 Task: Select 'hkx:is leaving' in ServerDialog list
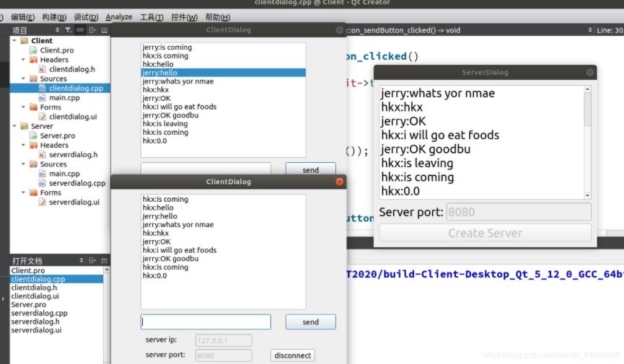pyautogui.click(x=417, y=163)
